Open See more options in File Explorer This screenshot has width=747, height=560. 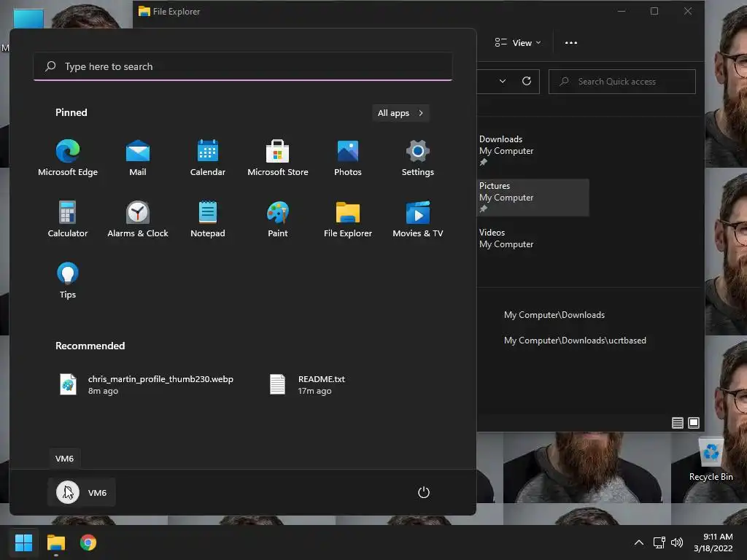tap(570, 43)
